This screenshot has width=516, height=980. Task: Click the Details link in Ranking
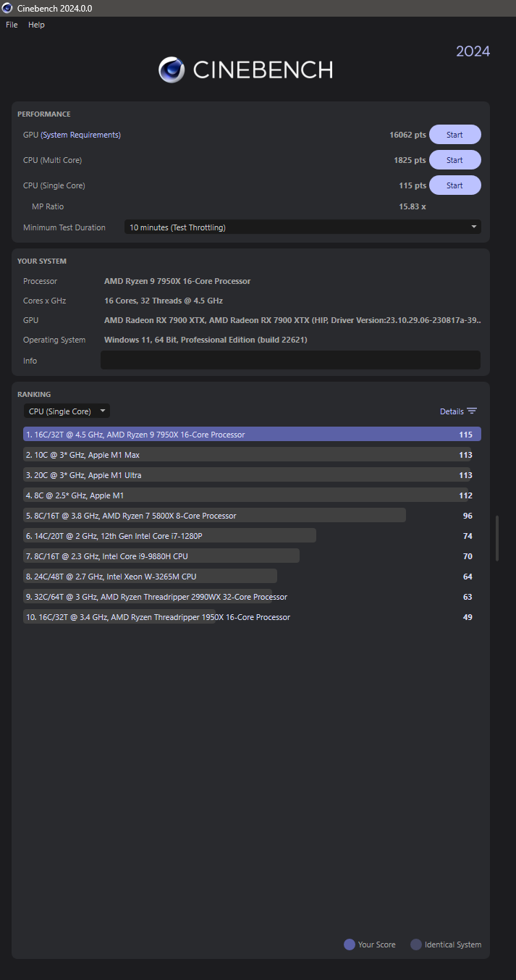click(x=452, y=411)
